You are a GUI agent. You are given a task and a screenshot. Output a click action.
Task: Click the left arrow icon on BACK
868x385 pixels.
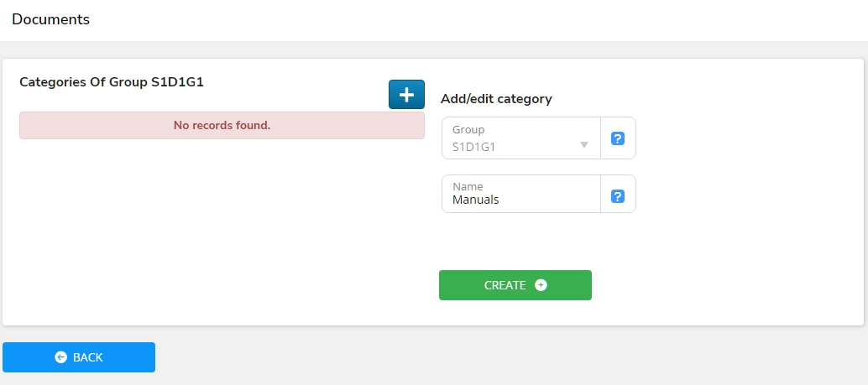tap(60, 357)
